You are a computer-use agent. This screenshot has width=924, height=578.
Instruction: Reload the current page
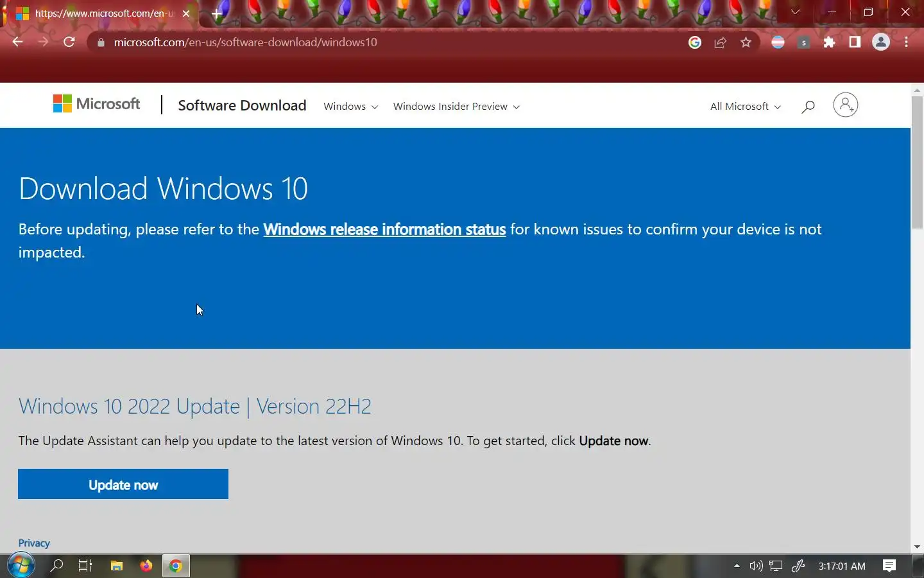[x=69, y=42]
